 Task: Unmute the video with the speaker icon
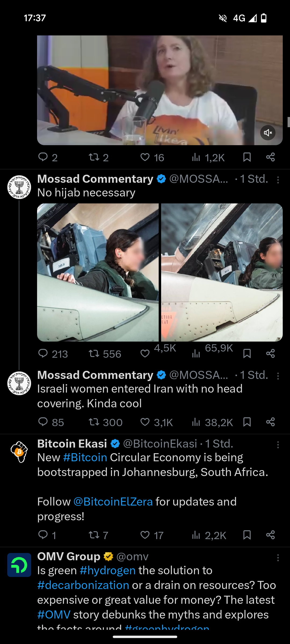pyautogui.click(x=268, y=133)
